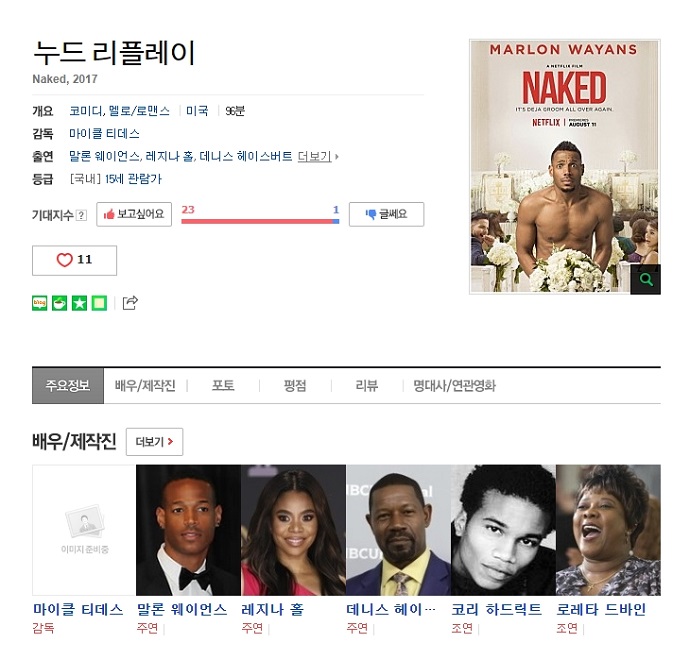Image resolution: width=690 pixels, height=660 pixels.
Task: Switch to the 포토 tab
Action: (223, 385)
